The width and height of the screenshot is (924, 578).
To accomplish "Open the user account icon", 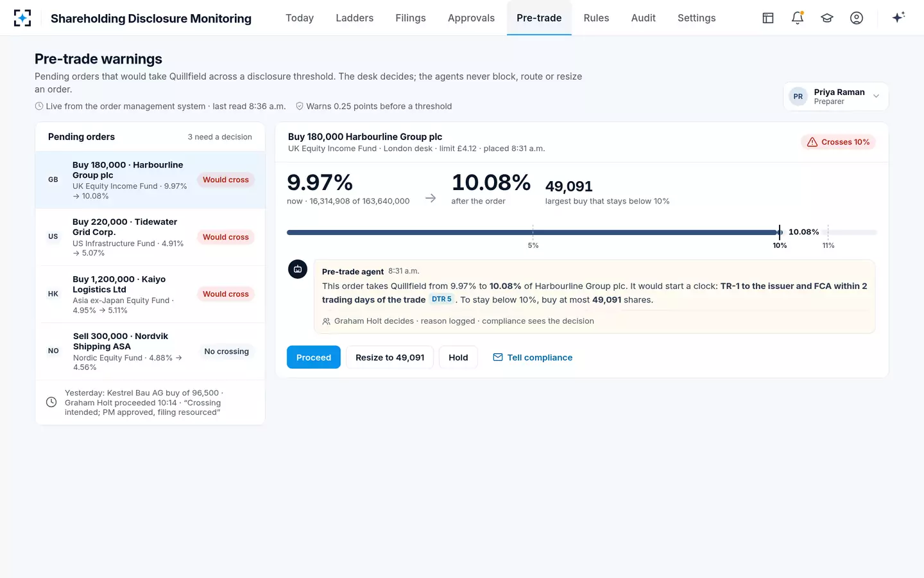I will (x=857, y=18).
